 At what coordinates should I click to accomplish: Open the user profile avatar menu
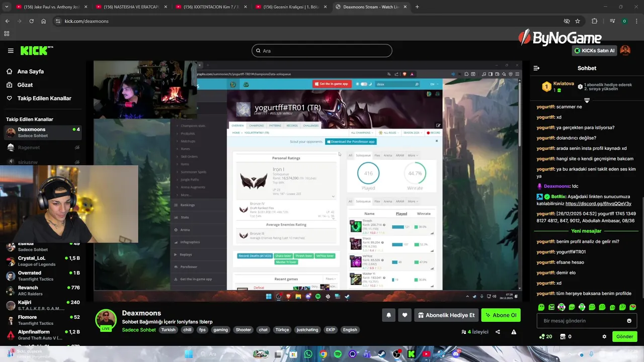pyautogui.click(x=625, y=50)
